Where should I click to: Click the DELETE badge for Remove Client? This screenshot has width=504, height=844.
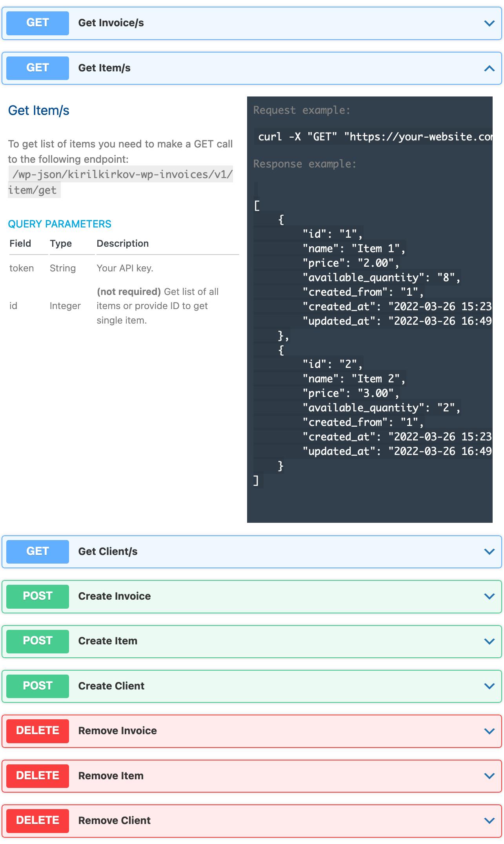pyautogui.click(x=38, y=820)
